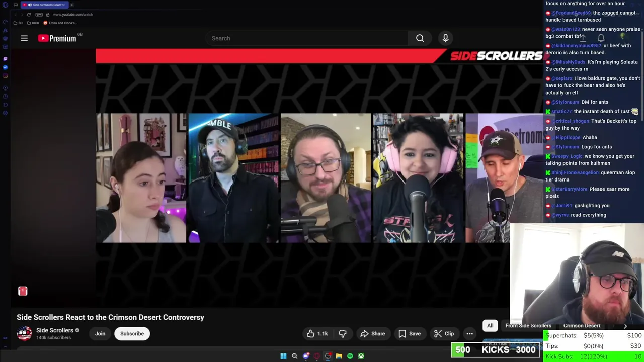This screenshot has width=644, height=362.
Task: Open a new browser tab
Action: point(72,5)
